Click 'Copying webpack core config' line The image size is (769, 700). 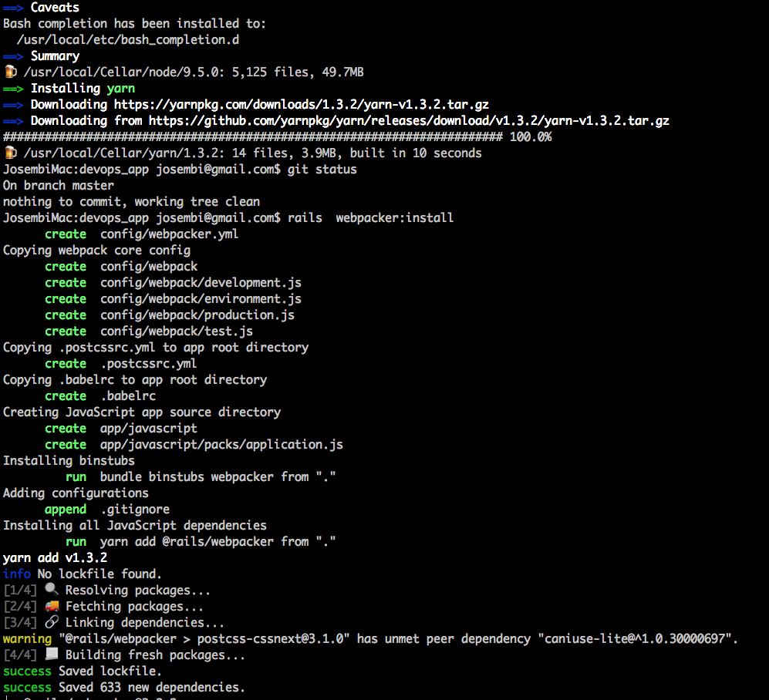pyautogui.click(x=96, y=250)
